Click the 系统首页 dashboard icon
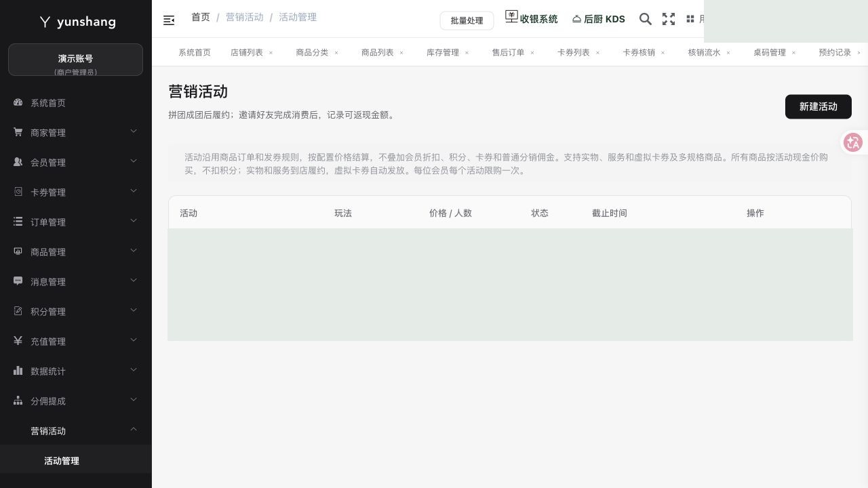 [x=18, y=102]
